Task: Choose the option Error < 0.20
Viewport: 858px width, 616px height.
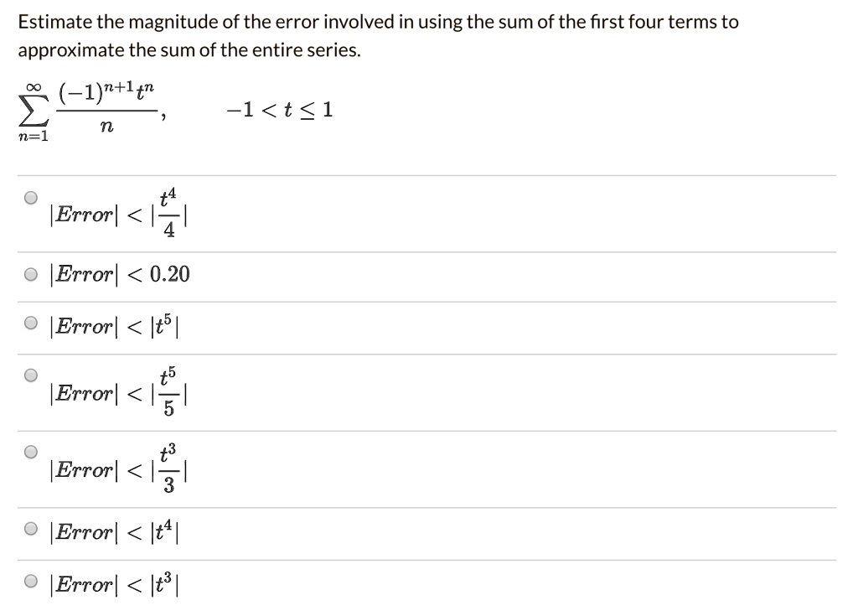Action: (31, 273)
